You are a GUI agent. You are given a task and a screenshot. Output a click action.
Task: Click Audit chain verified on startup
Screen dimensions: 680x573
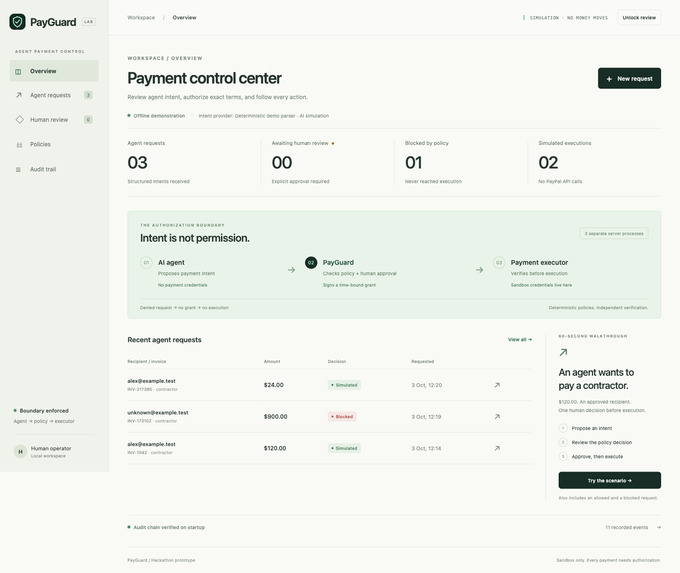(166, 527)
